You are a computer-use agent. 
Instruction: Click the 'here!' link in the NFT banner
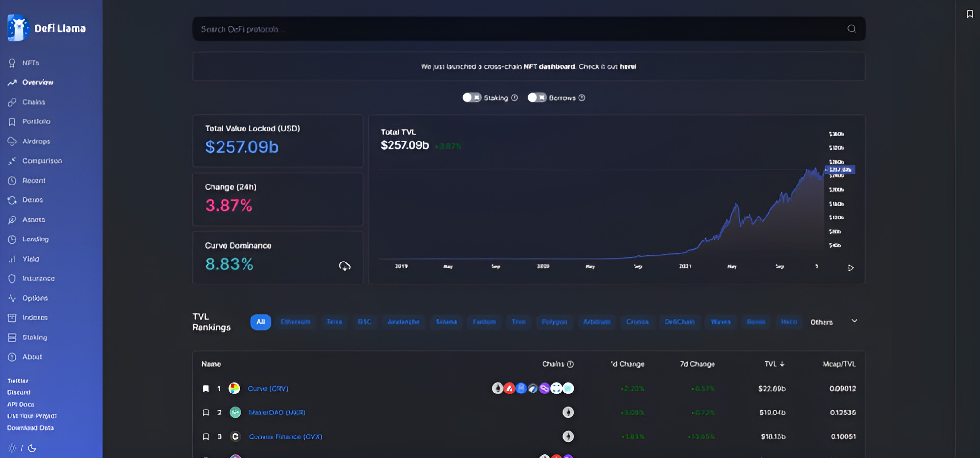(628, 66)
